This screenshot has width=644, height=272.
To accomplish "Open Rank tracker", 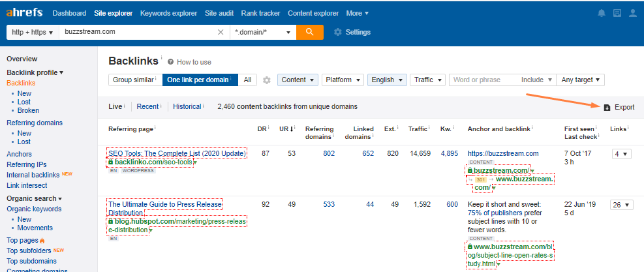I will pyautogui.click(x=261, y=13).
